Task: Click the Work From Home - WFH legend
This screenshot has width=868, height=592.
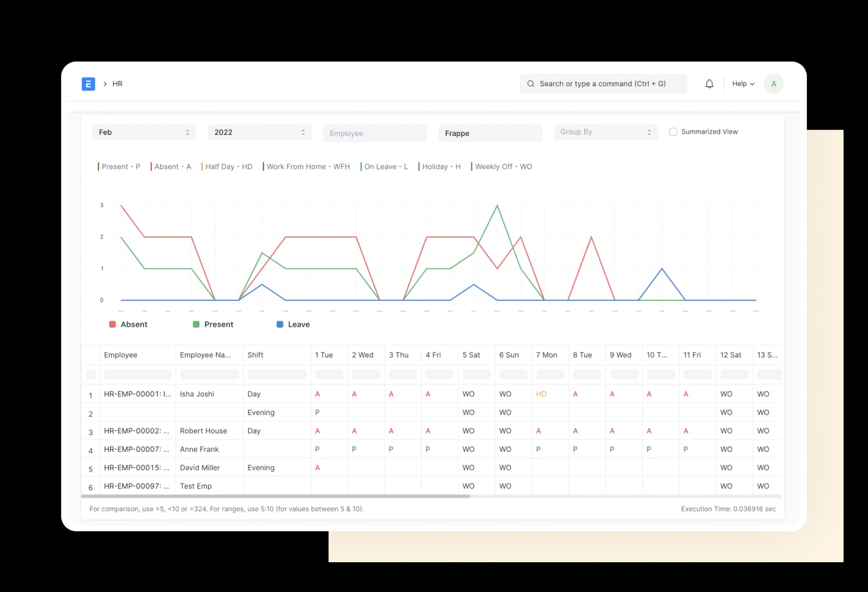Action: coord(307,167)
